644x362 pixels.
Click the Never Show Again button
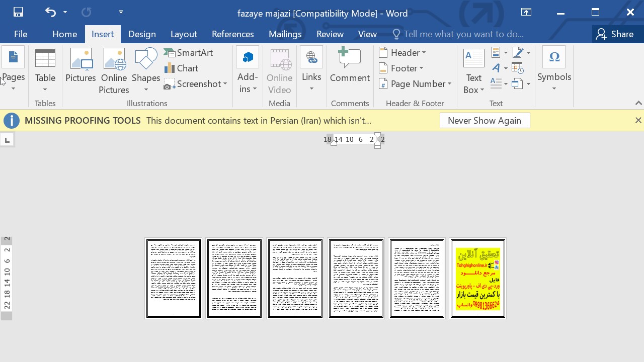485,121
